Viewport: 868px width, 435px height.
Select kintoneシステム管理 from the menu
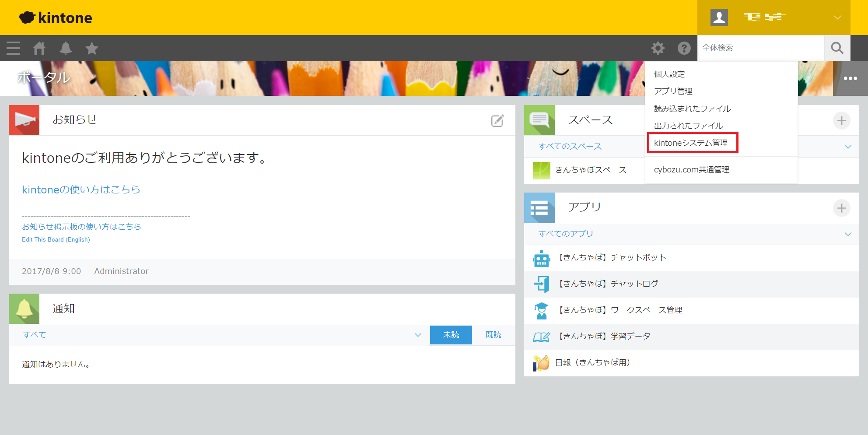691,143
